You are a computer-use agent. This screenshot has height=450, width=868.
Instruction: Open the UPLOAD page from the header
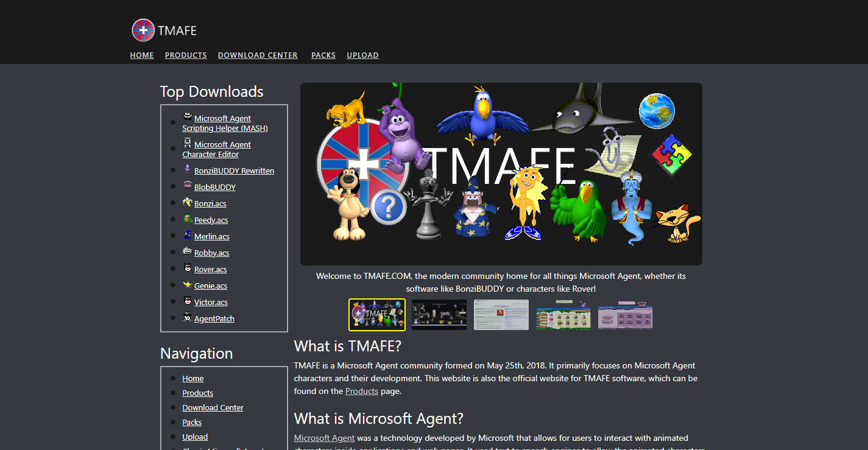coord(362,55)
